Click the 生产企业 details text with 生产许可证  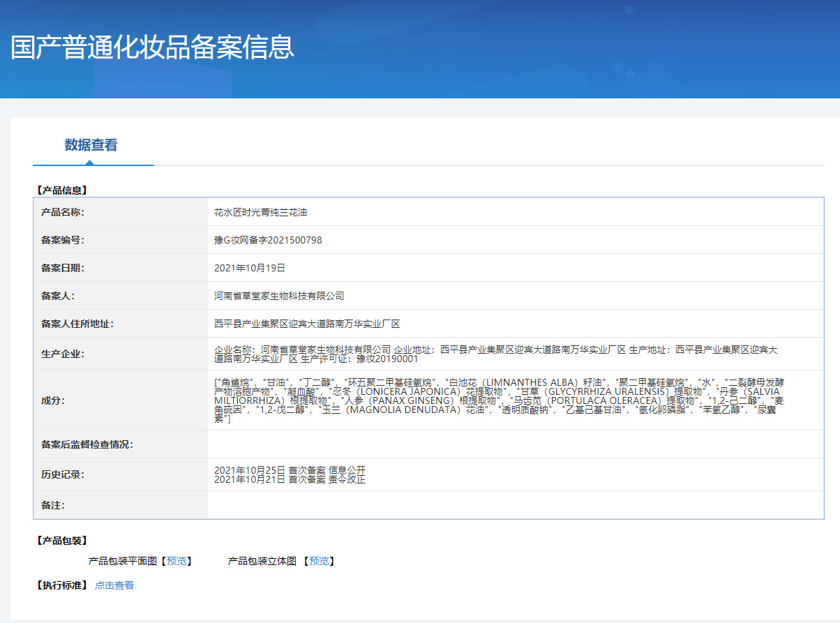pos(495,354)
